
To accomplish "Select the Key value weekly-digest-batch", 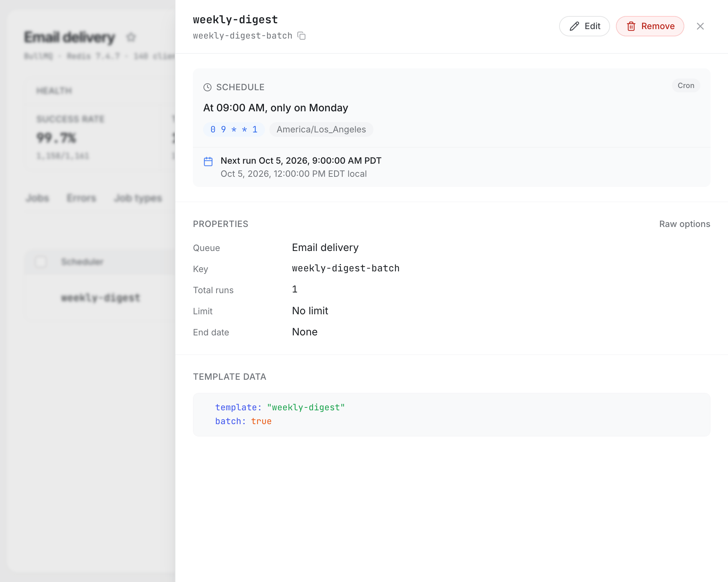I will [x=345, y=268].
